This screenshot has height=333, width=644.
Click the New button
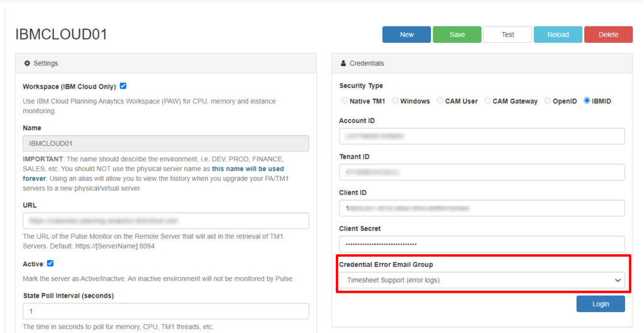[x=406, y=35]
